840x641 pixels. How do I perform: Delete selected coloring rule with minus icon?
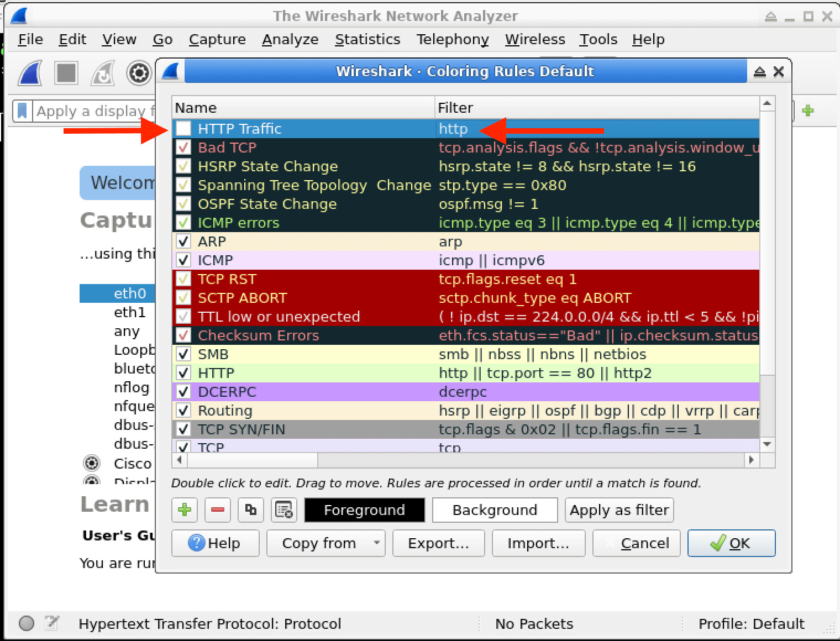click(x=217, y=510)
